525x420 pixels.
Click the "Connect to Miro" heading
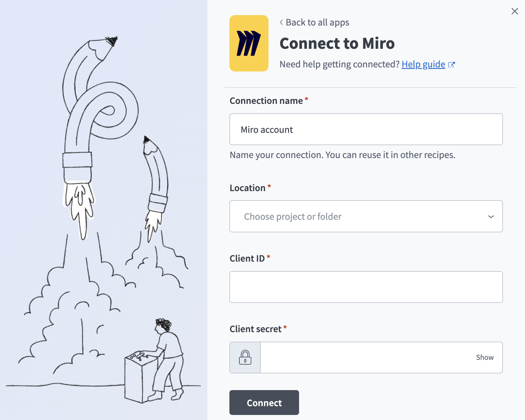point(337,43)
